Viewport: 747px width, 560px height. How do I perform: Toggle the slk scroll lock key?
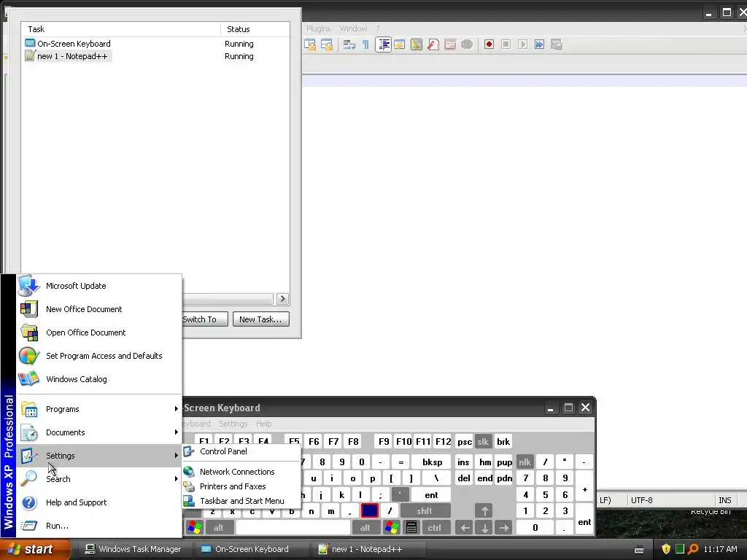[483, 441]
